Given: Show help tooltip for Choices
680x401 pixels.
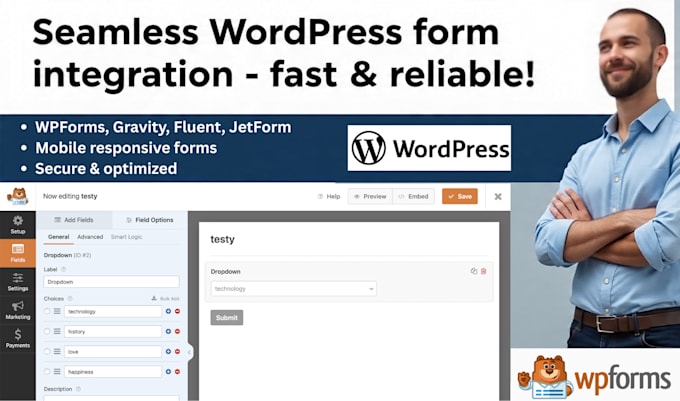Looking at the screenshot, I should (70, 299).
